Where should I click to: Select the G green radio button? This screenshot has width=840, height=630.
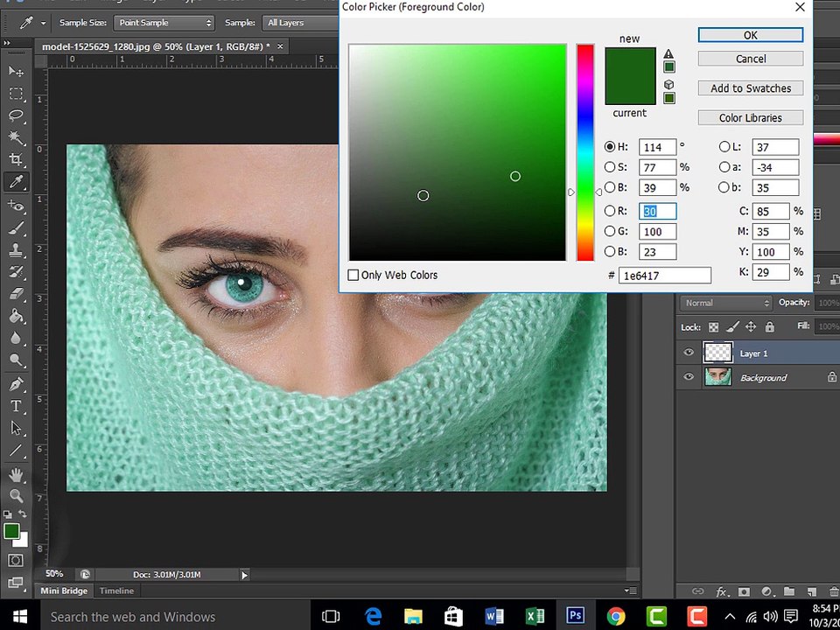pos(610,231)
